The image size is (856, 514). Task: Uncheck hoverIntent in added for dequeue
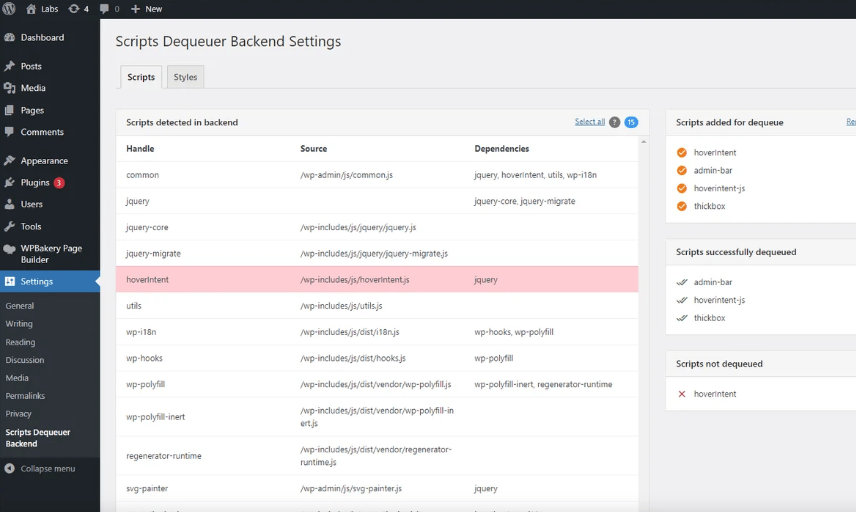[x=682, y=153]
